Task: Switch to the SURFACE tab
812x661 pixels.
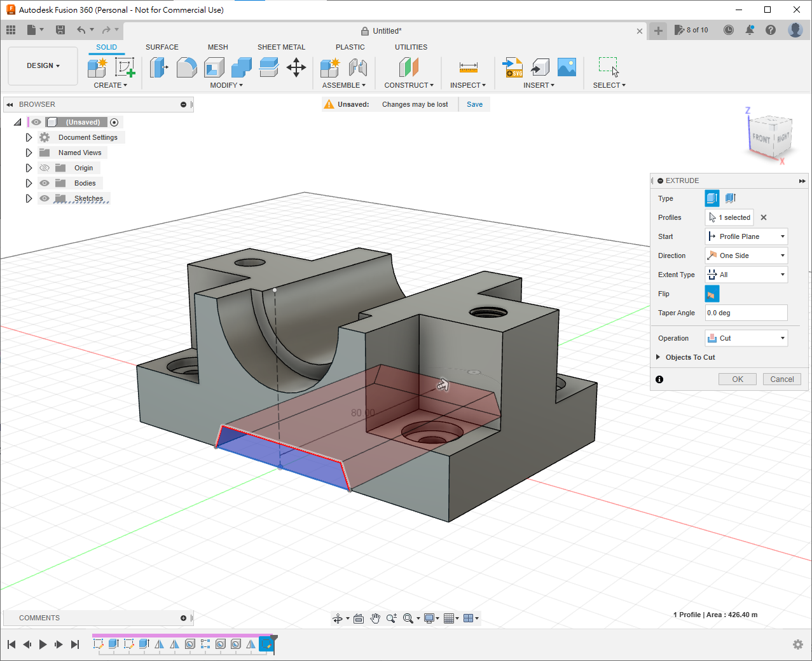Action: pyautogui.click(x=162, y=47)
